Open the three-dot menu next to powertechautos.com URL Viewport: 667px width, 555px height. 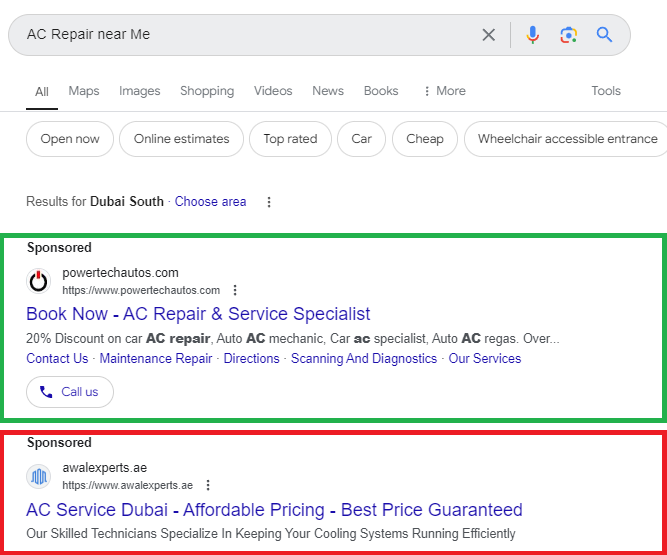[x=235, y=290]
